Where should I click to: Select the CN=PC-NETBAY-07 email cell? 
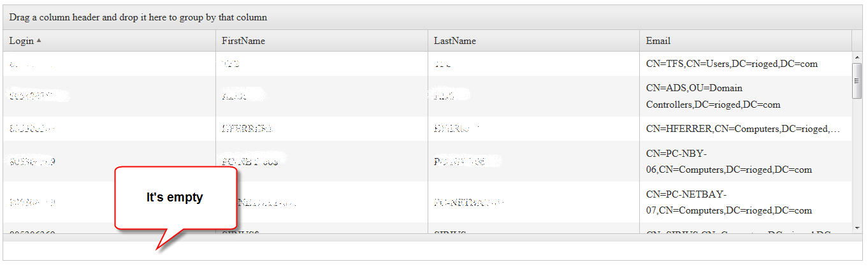click(729, 202)
